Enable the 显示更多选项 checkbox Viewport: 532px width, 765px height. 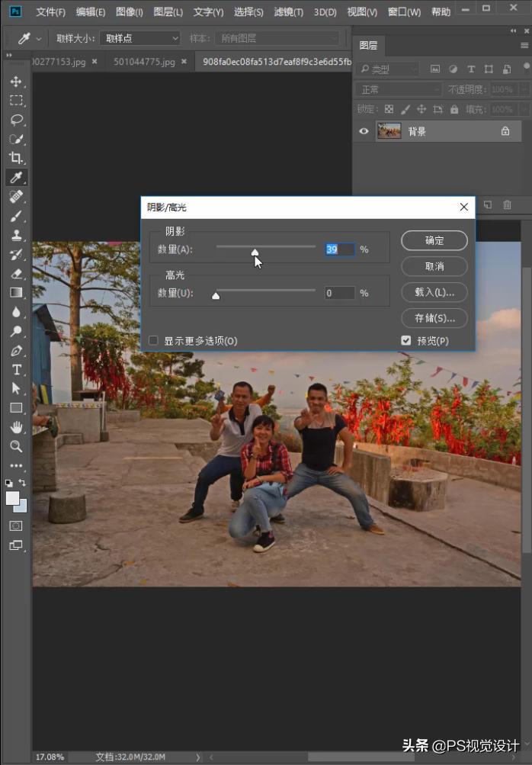point(153,341)
